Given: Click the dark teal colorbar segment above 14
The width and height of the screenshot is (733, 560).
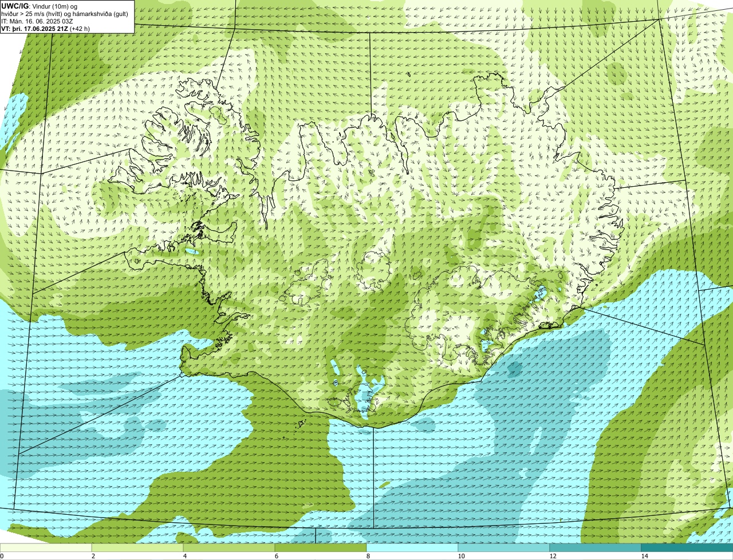Looking at the screenshot, I should click(x=687, y=547).
